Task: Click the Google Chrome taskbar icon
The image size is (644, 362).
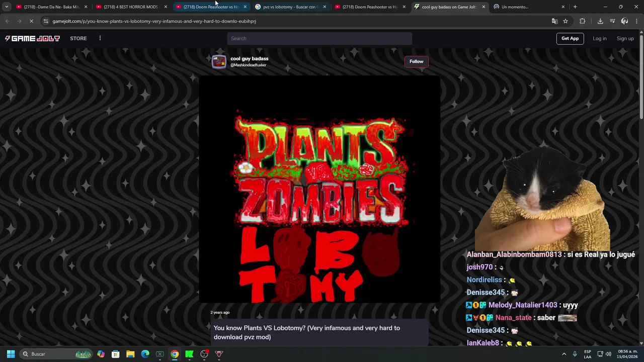Action: click(x=175, y=354)
